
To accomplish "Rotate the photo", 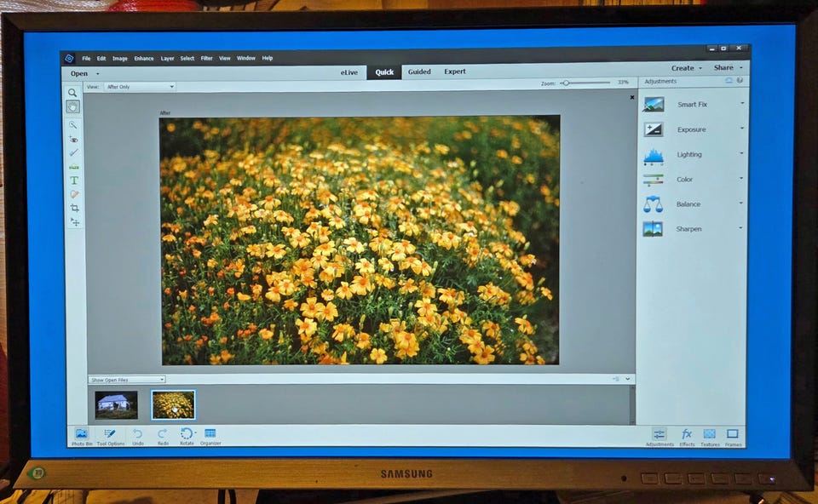I will click(x=187, y=436).
